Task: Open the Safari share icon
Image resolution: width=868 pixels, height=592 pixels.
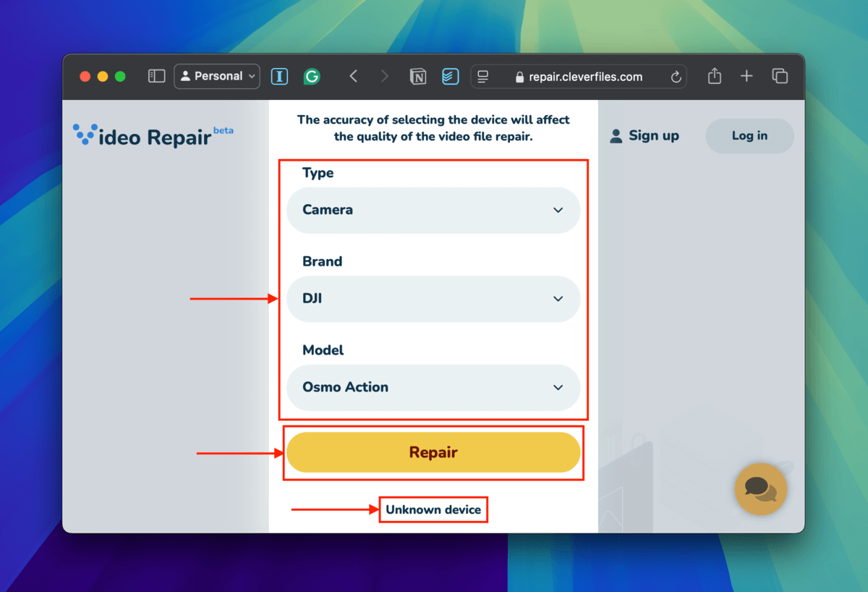Action: (714, 75)
